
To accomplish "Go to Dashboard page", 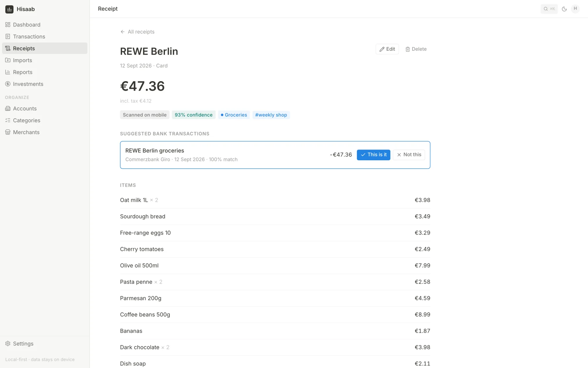I will (45, 25).
